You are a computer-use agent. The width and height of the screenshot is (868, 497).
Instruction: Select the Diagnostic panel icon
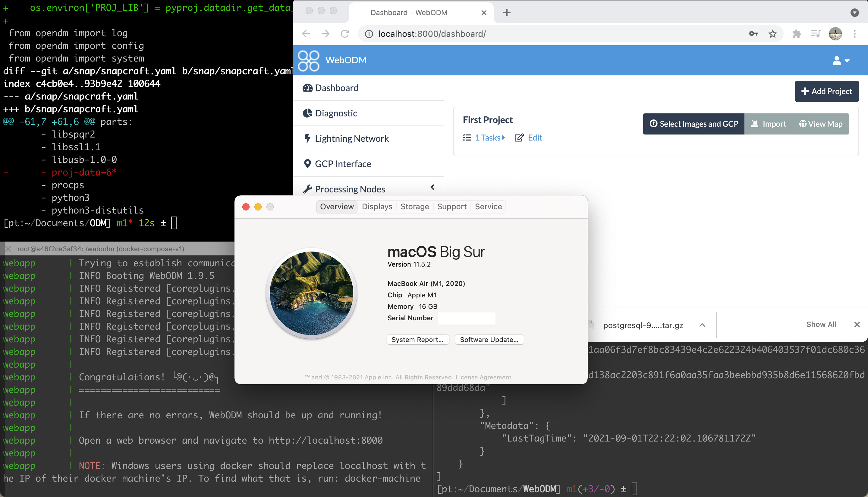[308, 113]
